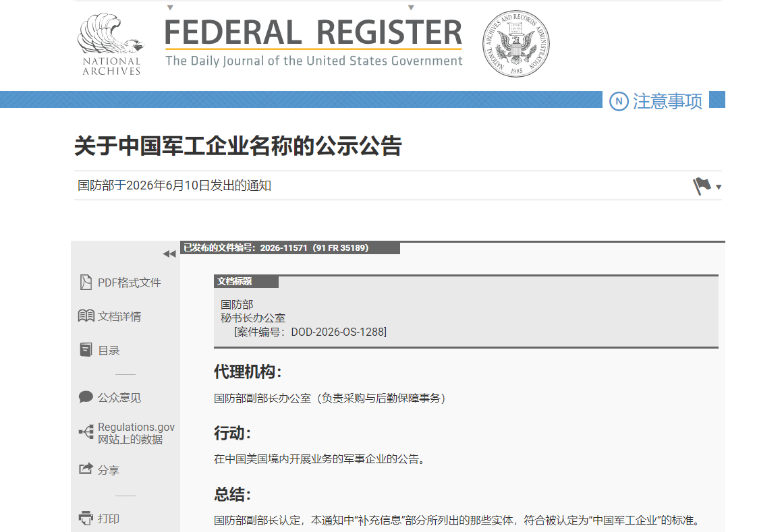Open PDF格式文件 link
The width and height of the screenshot is (784, 532).
pos(129,283)
